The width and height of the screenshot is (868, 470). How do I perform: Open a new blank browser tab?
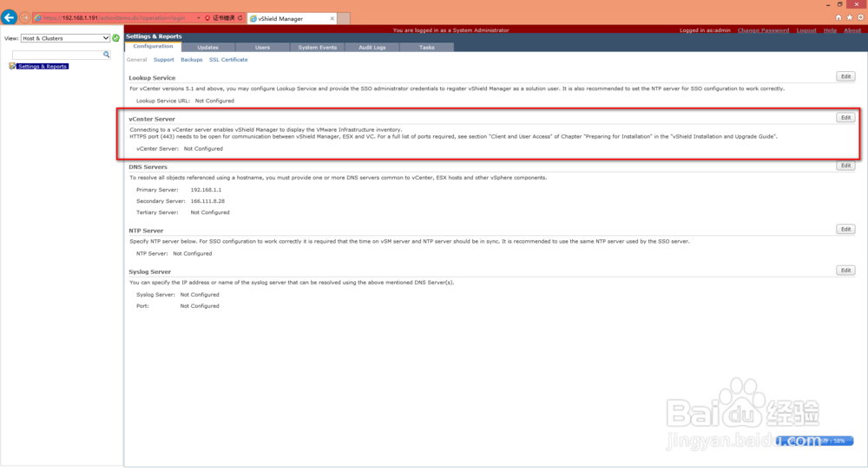(344, 18)
